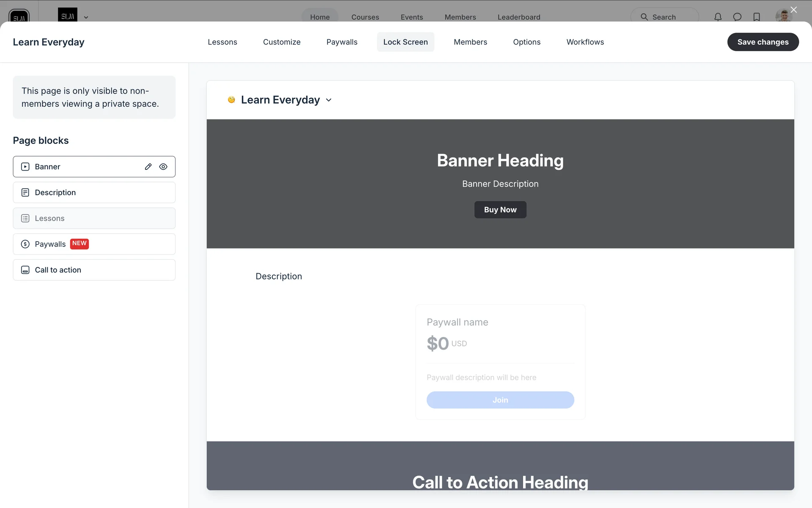Click the Search field in top bar
This screenshot has width=812, height=508.
click(x=664, y=17)
